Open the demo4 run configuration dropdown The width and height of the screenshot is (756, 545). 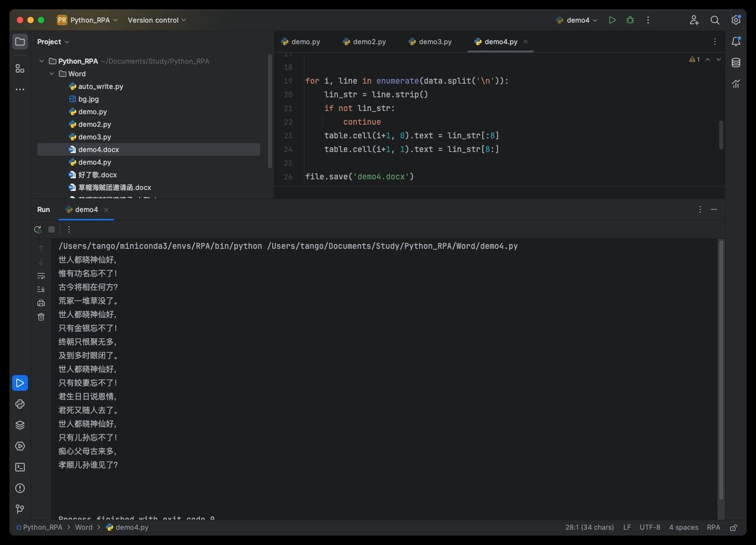[577, 20]
